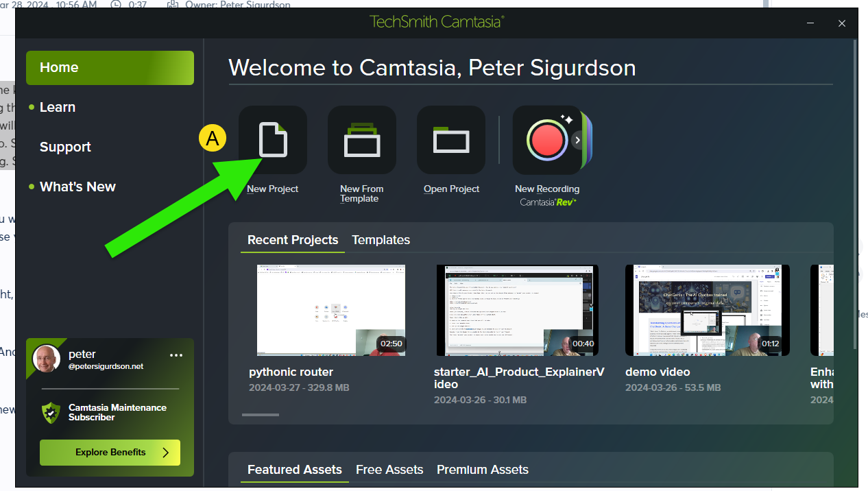
Task: Click the Open Project icon
Action: 451,140
